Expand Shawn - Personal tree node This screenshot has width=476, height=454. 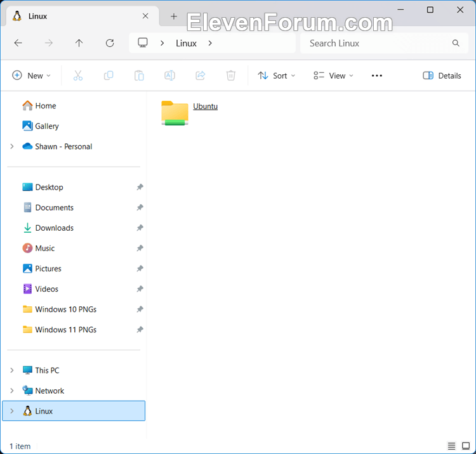click(12, 146)
